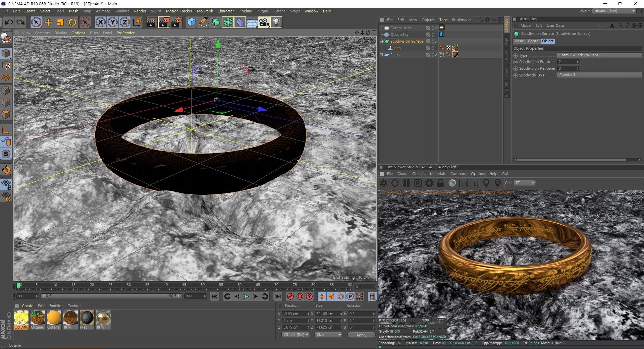
Task: Open the Size mode dropdown
Action: 328,335
